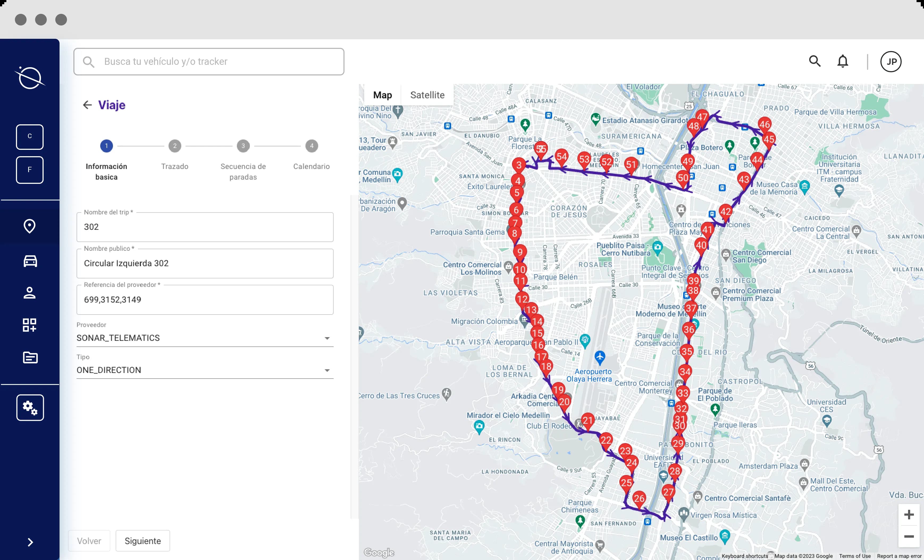Switch map to Satellite view
The height and width of the screenshot is (560, 924).
(427, 95)
